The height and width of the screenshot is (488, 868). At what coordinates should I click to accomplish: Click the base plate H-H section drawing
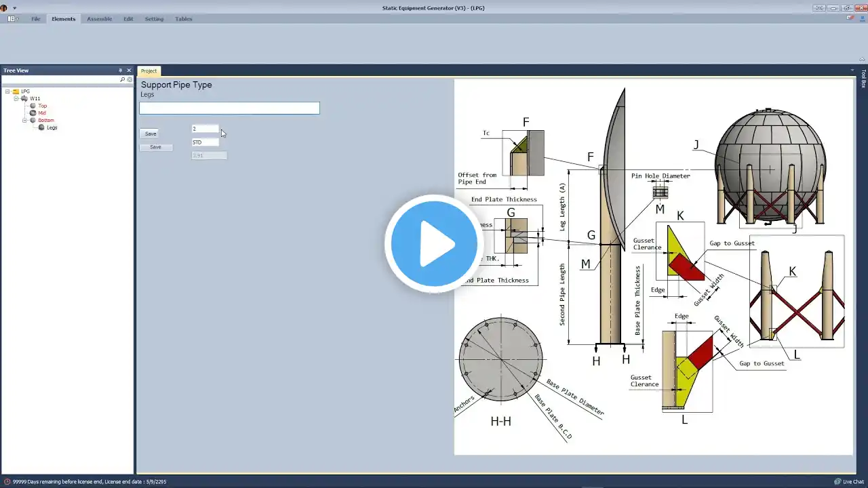point(501,358)
